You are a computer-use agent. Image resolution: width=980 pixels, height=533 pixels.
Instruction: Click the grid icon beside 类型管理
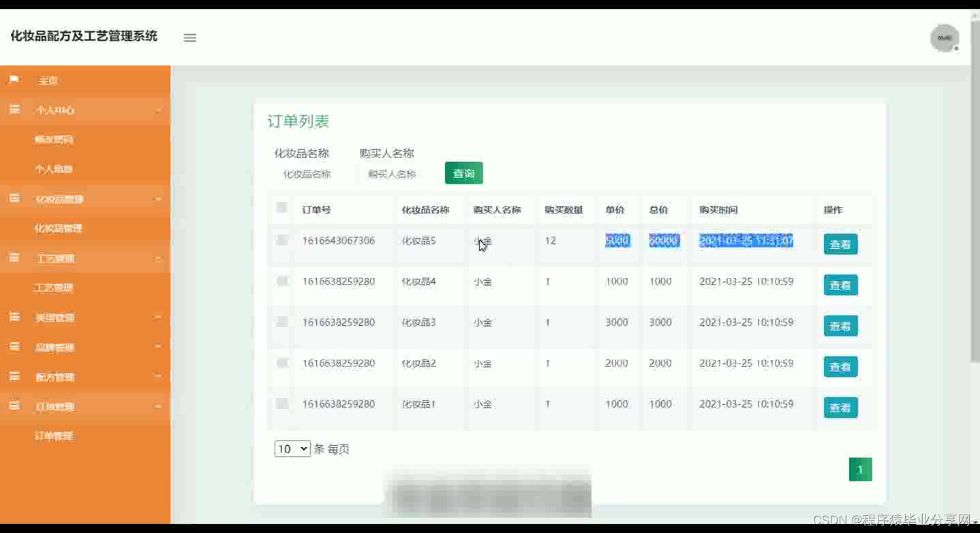click(14, 317)
